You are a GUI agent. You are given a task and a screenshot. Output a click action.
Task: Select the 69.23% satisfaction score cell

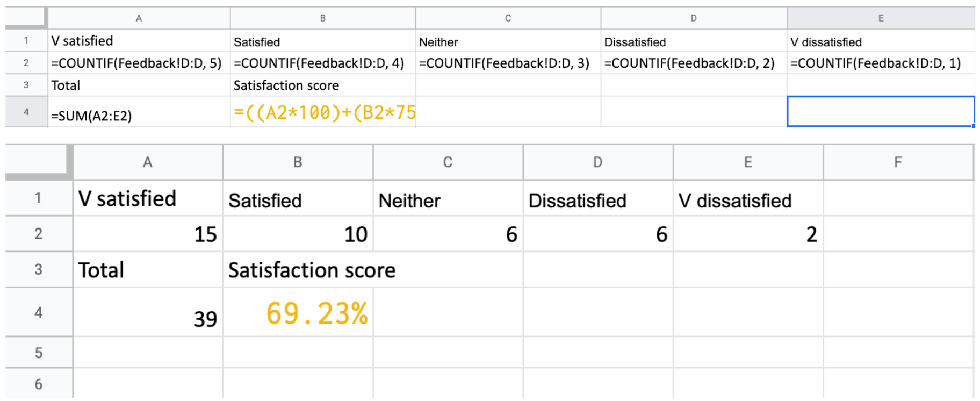(x=298, y=313)
